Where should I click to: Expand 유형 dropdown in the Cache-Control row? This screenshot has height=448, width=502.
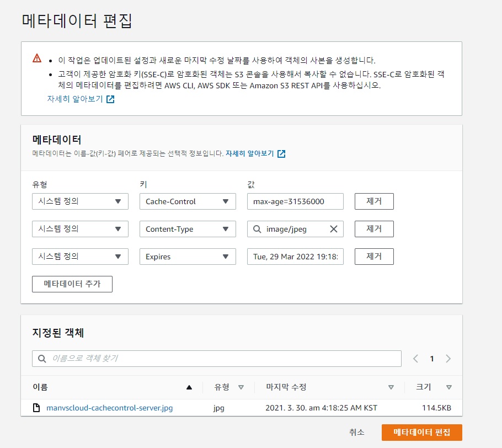[80, 201]
